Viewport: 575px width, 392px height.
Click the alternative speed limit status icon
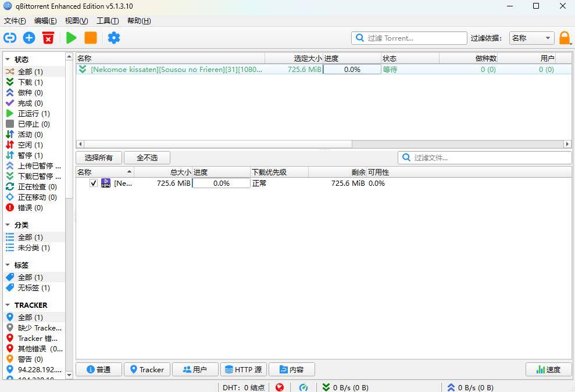[303, 387]
